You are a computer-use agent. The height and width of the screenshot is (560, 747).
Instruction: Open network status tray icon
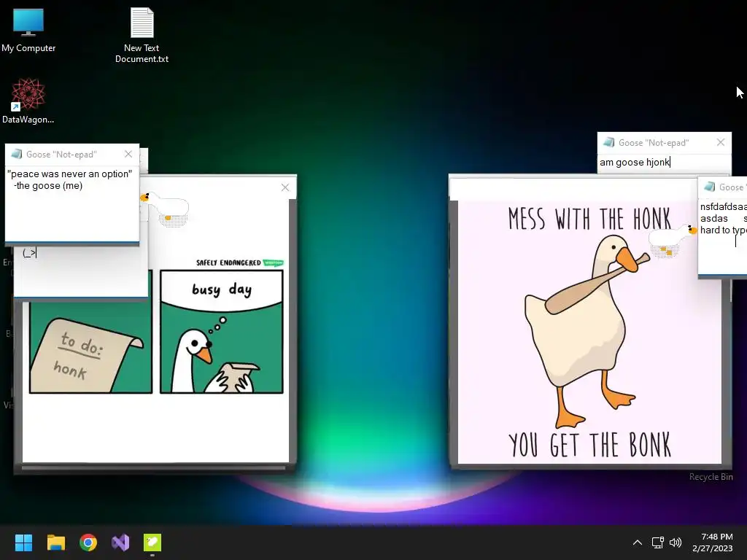pos(658,542)
